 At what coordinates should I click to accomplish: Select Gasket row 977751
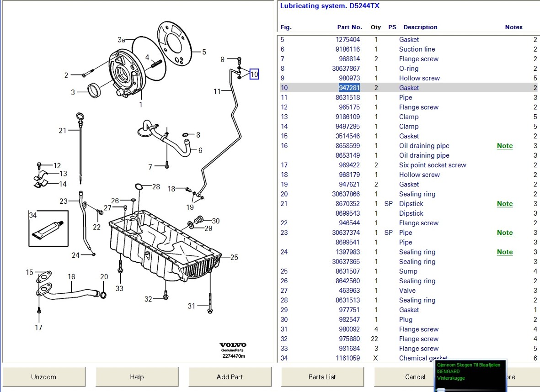point(408,310)
